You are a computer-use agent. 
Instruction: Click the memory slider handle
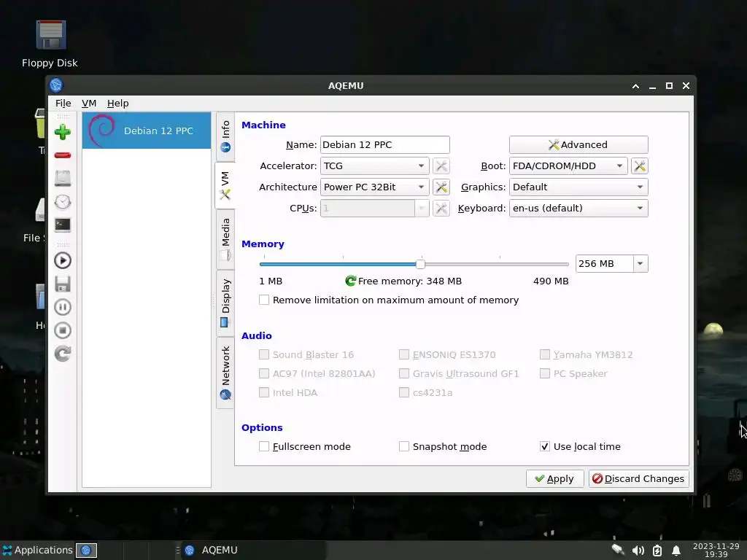click(420, 264)
